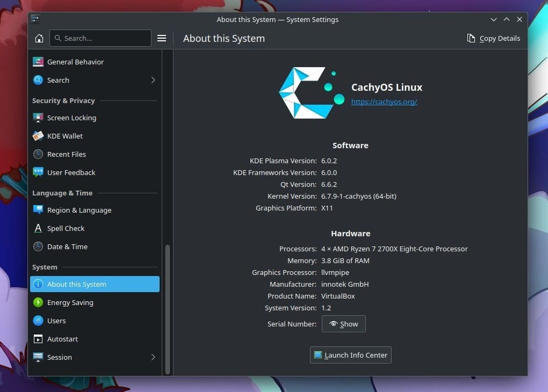Screen dimensions: 548x392
Task: Click the Autostart icon in sidebar
Action: point(38,339)
